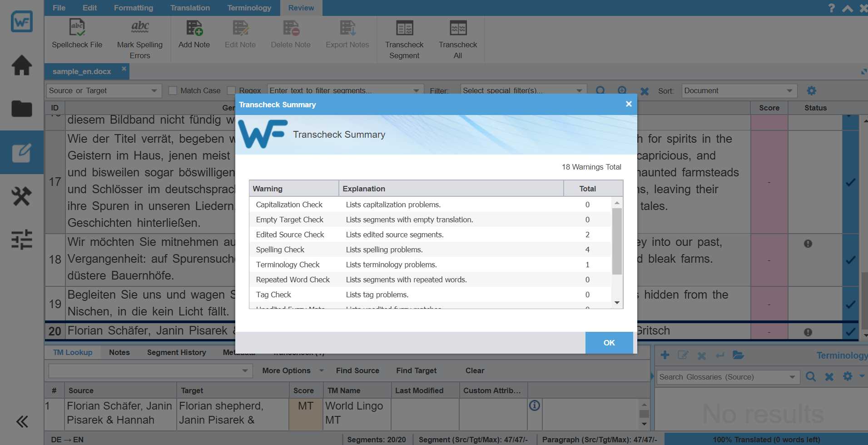Expand terminology settings arrow dropdown
The width and height of the screenshot is (868, 445).
[862, 375]
